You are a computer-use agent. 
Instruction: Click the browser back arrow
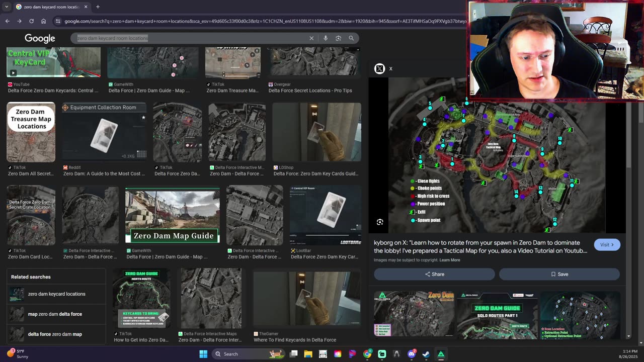[x=7, y=21]
